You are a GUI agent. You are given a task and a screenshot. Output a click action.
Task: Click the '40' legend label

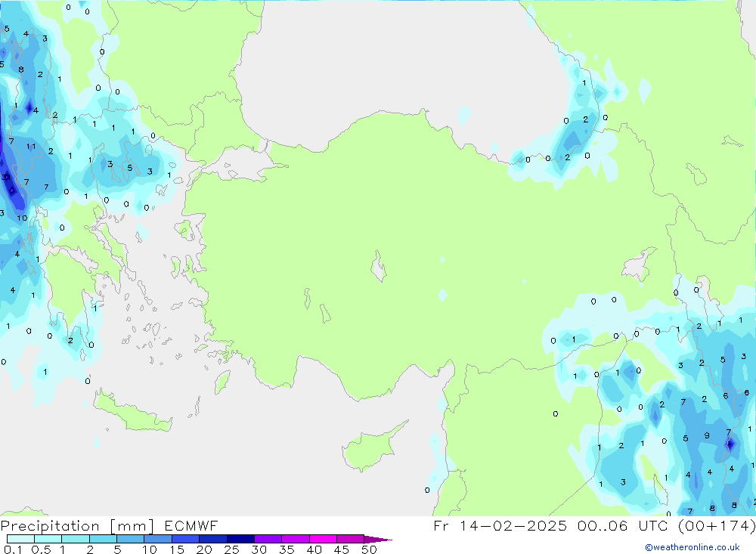tap(314, 549)
